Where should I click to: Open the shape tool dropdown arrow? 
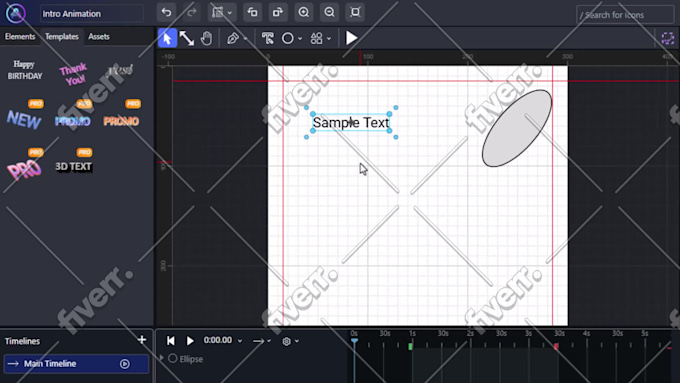click(300, 39)
